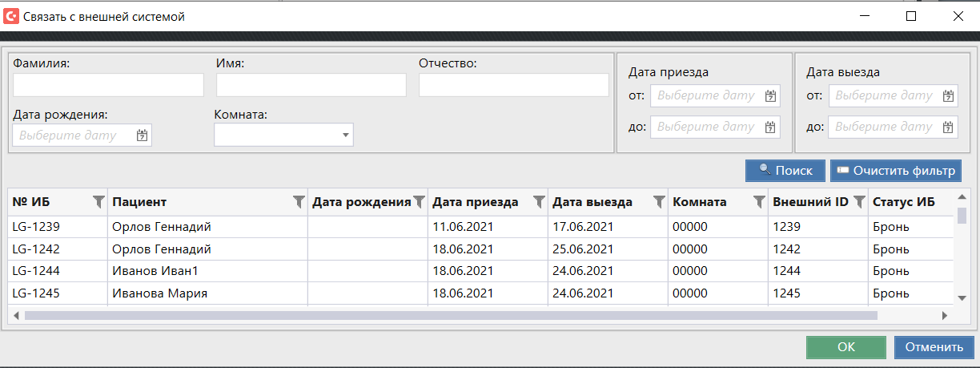Open calendar for Дата приезда 'от' field
Screen dimensions: 980x368
pyautogui.click(x=770, y=96)
